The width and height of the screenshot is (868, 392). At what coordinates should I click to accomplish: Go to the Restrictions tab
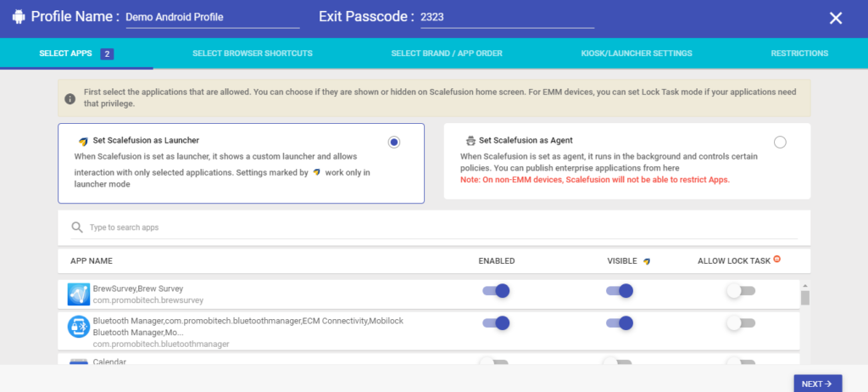tap(799, 53)
